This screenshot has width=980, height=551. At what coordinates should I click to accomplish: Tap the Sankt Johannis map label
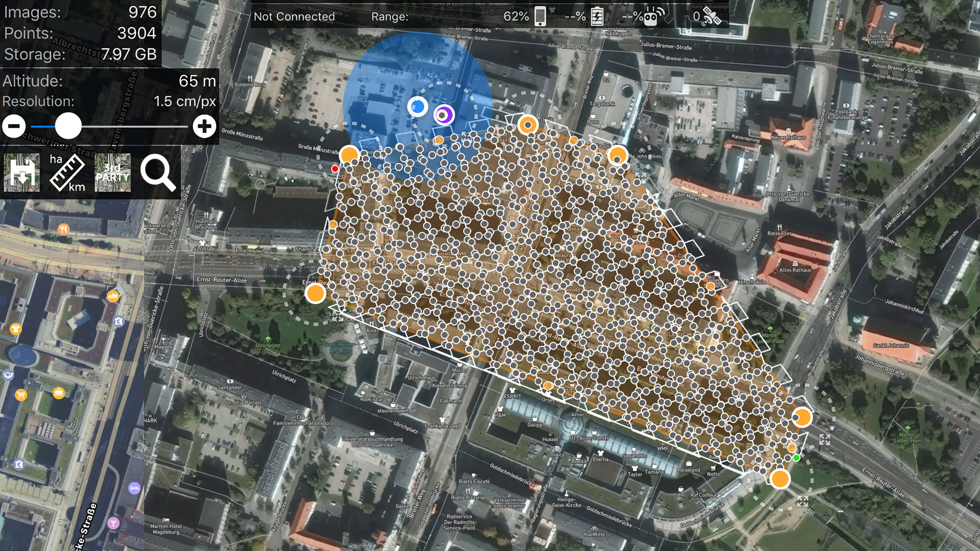click(x=891, y=345)
